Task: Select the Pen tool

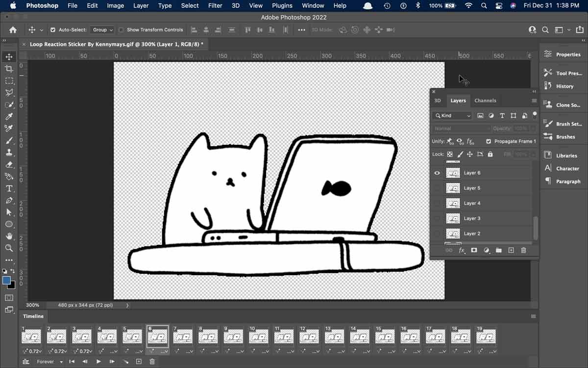Action: point(9,201)
